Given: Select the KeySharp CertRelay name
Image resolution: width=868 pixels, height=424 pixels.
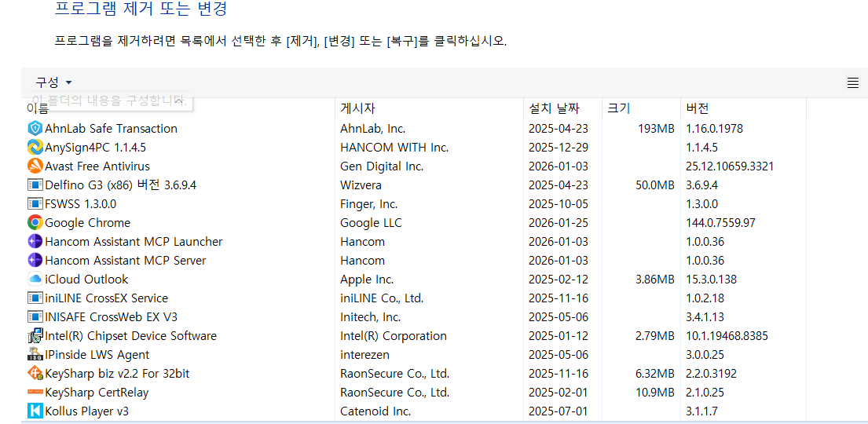Looking at the screenshot, I should pos(97,393).
